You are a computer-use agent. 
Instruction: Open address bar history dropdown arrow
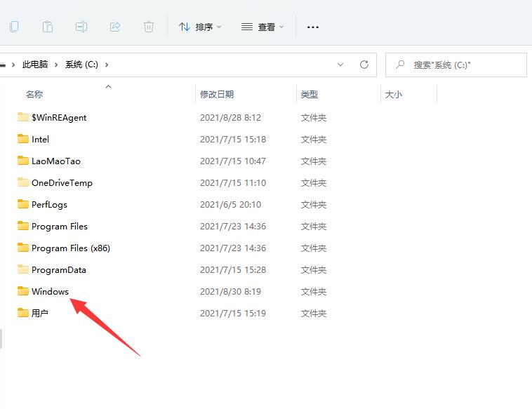pyautogui.click(x=340, y=65)
